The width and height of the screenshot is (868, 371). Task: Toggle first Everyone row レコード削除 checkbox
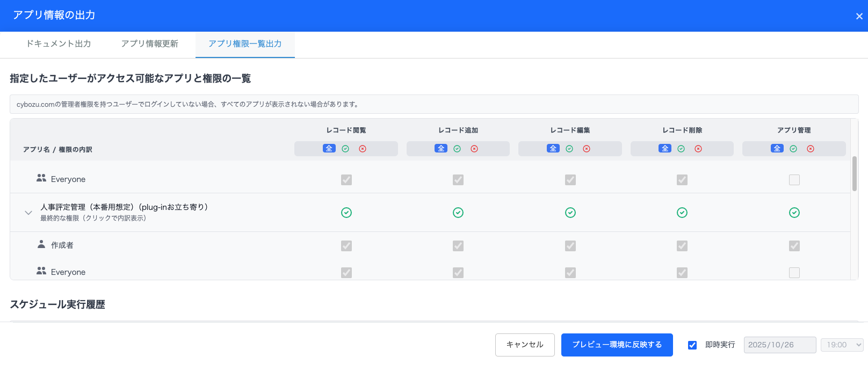click(x=682, y=180)
